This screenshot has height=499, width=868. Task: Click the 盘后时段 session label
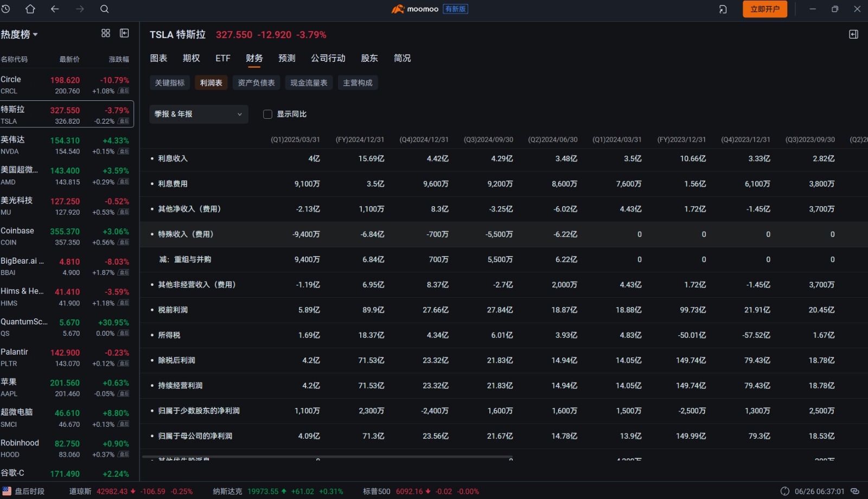[x=29, y=491]
